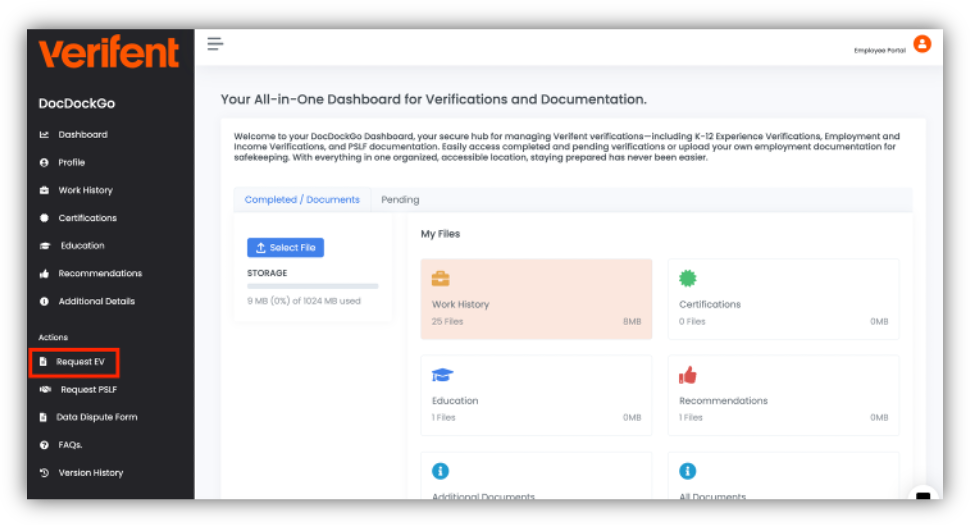Click the All Documents info icon
The width and height of the screenshot is (970, 525).
tap(688, 471)
